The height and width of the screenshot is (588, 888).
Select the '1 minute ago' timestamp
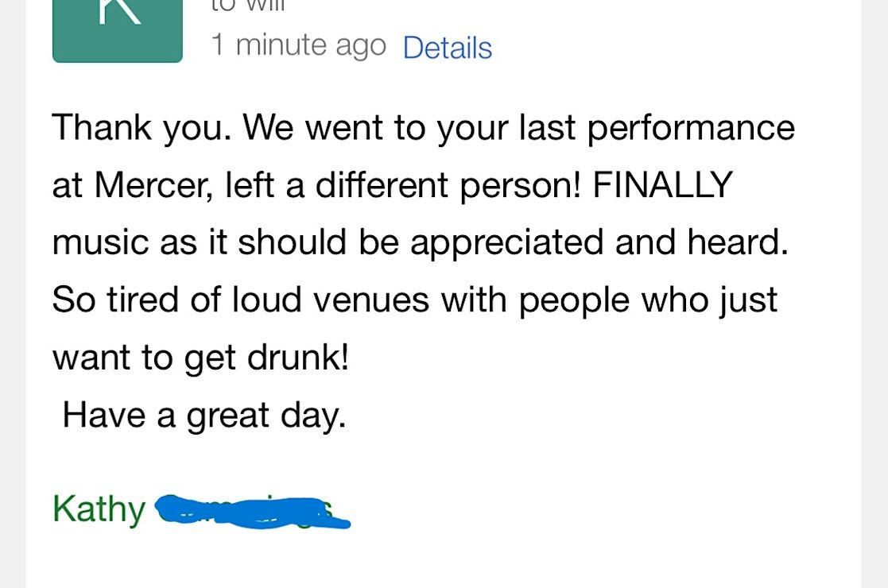(x=298, y=45)
